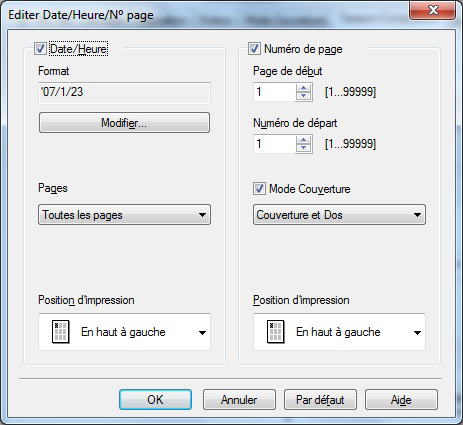Screen dimensions: 463x425
Task: Click the Numéro de page position page icon
Action: click(276, 332)
